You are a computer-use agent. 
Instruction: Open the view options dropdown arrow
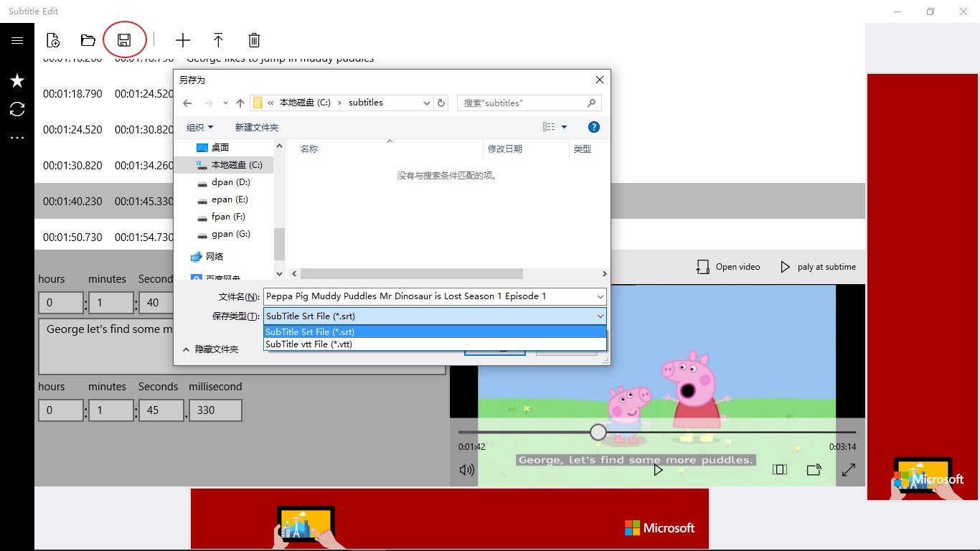point(564,127)
